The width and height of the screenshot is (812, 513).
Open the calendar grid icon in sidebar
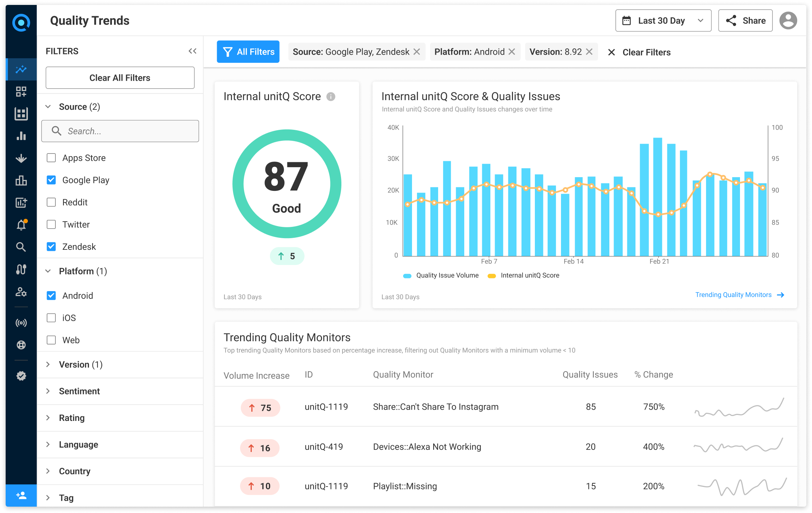point(21,114)
